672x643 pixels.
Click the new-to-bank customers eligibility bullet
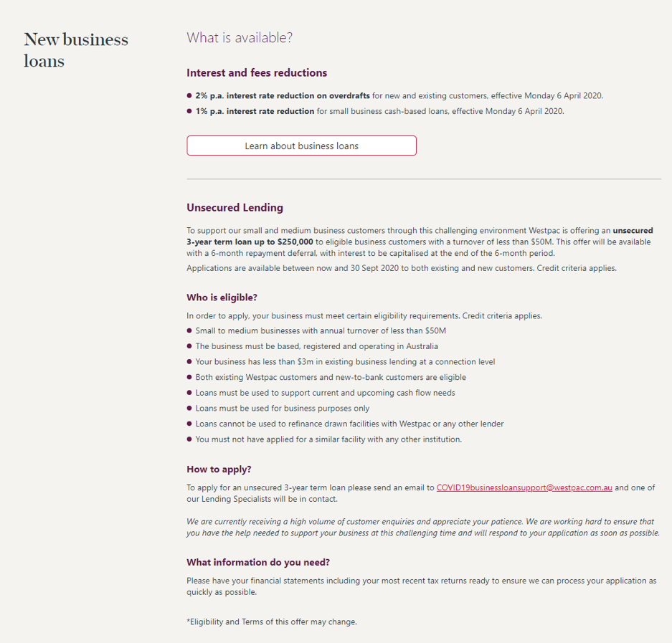pos(330,377)
